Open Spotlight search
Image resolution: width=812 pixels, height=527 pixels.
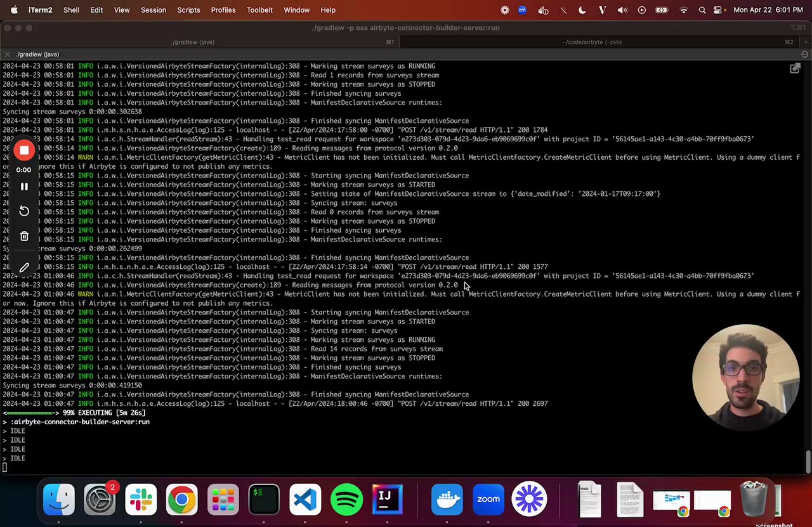(702, 10)
